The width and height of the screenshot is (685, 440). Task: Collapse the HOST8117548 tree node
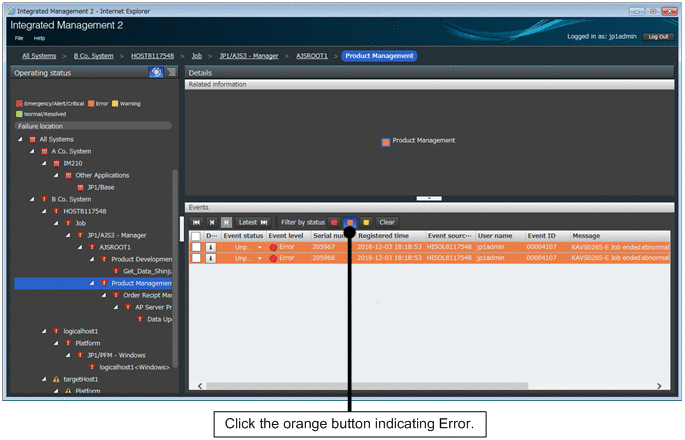point(43,211)
